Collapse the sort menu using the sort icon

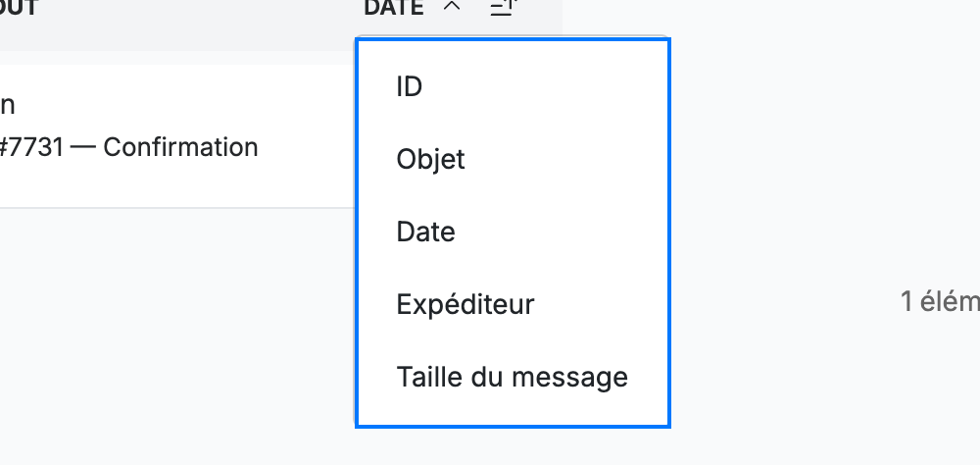503,8
